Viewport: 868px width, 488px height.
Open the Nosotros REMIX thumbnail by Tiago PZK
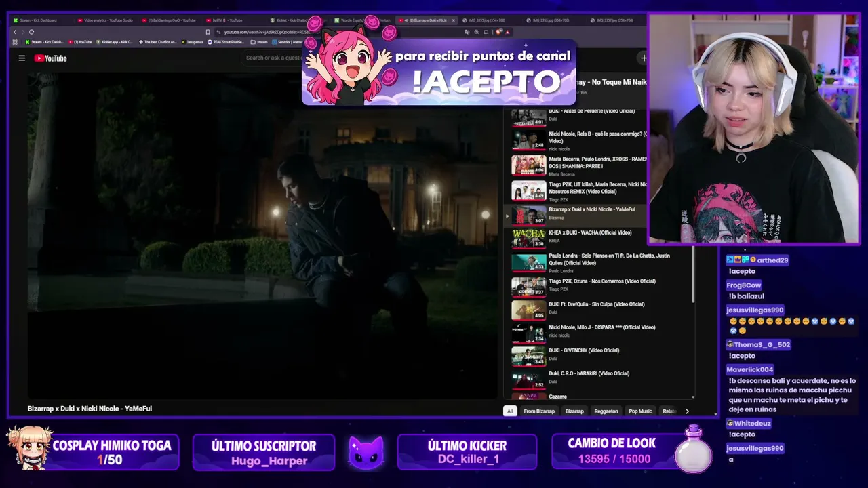tap(528, 191)
